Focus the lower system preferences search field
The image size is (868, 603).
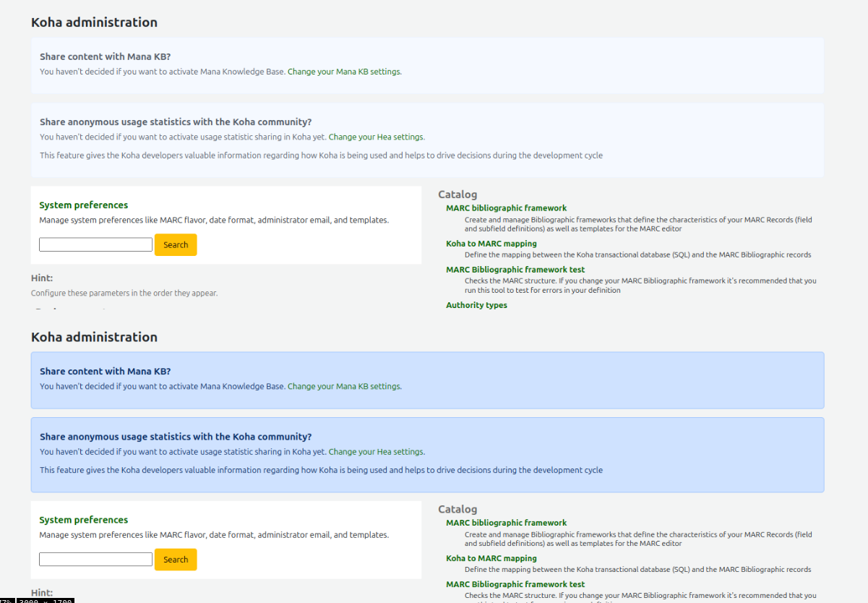[x=95, y=560]
